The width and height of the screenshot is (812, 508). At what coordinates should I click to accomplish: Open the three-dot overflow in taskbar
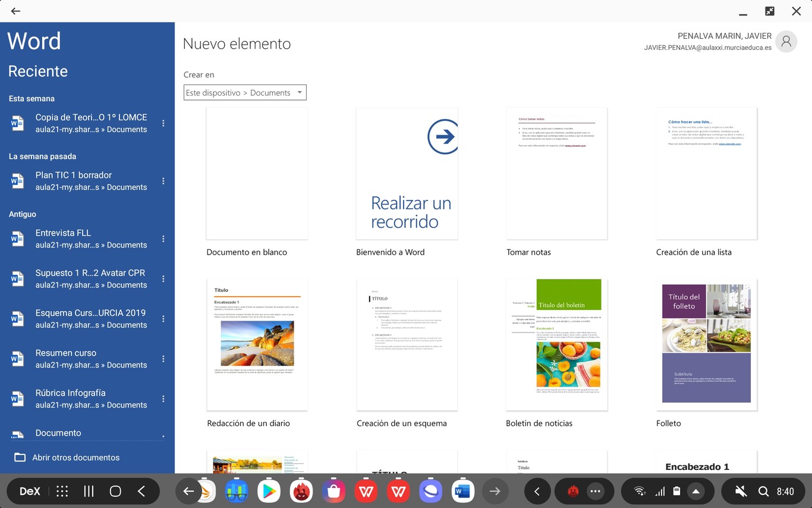coord(595,491)
